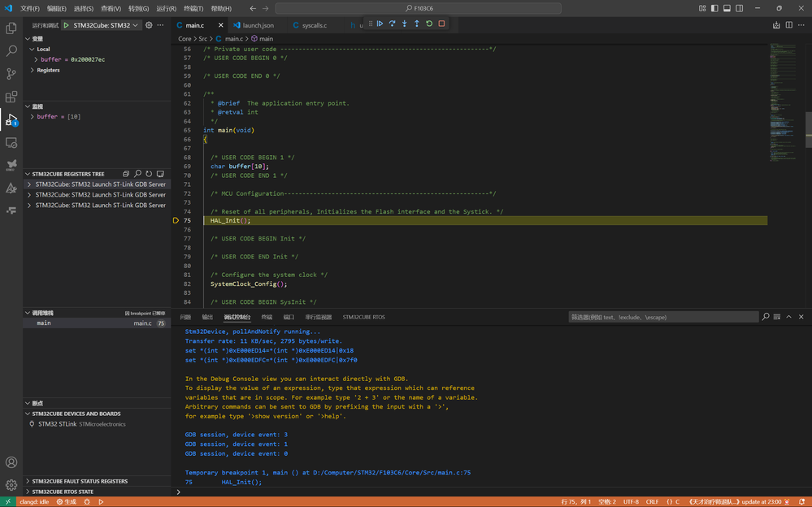The image size is (812, 507).
Task: Step over in the debug toolbar
Action: [392, 24]
